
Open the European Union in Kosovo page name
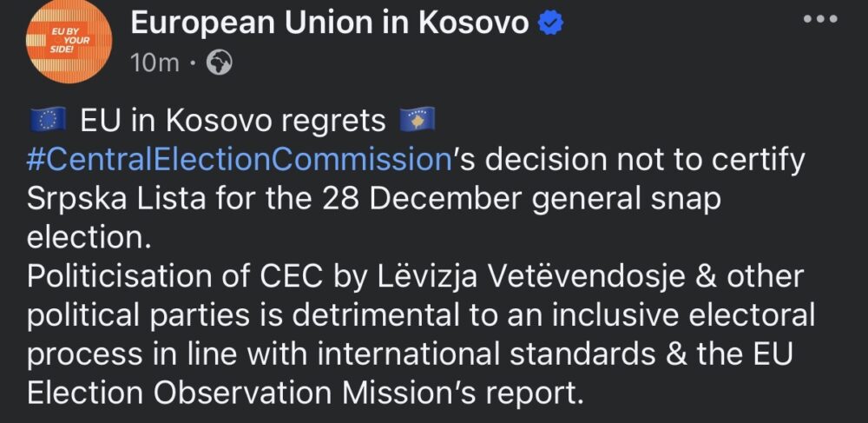(329, 23)
